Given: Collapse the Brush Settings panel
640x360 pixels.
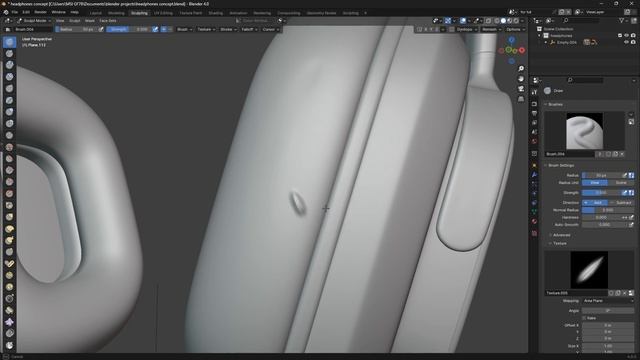Looking at the screenshot, I should [560, 166].
